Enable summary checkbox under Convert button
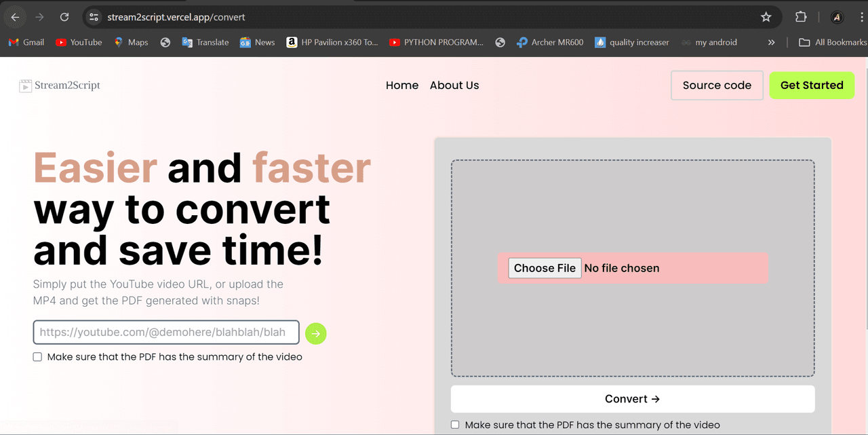868x435 pixels. (456, 425)
